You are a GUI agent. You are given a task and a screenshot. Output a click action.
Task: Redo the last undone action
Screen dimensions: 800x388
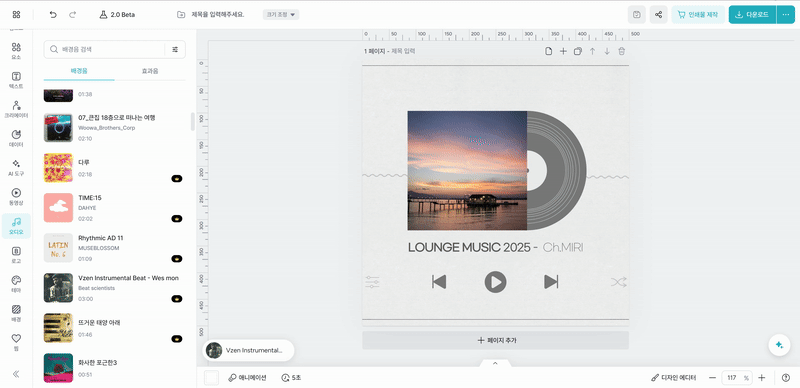click(72, 15)
